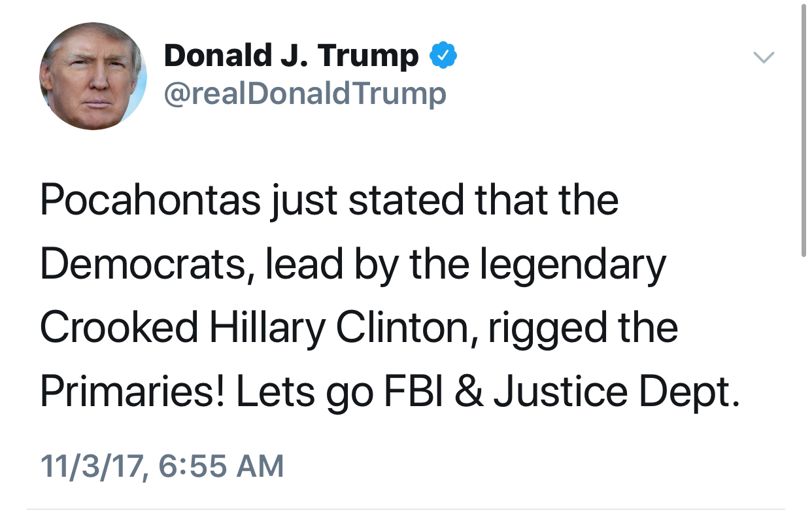Click the tweet timestamp 11/3/17, 6:55 AM
Screen dimensions: 812x516
click(x=162, y=467)
